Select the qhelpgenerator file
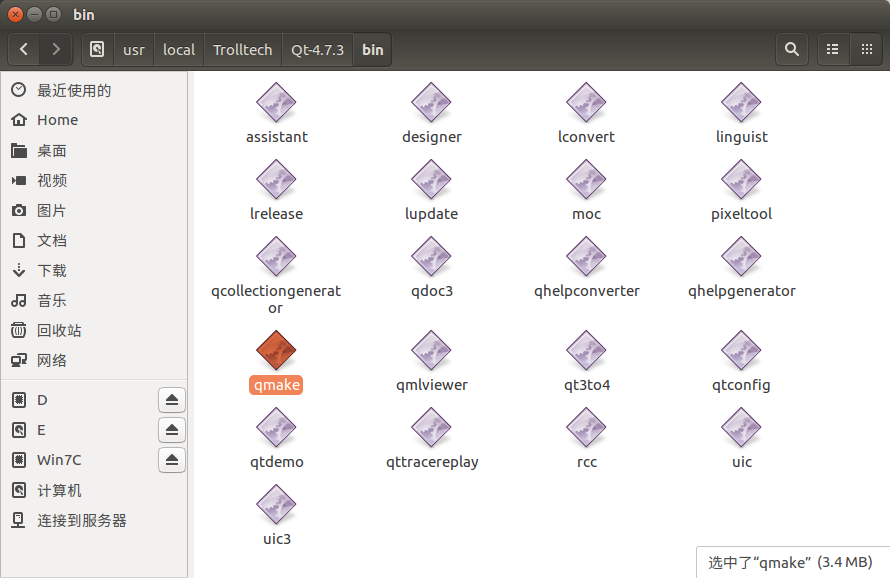Viewport: 890px width, 578px height. 741,256
